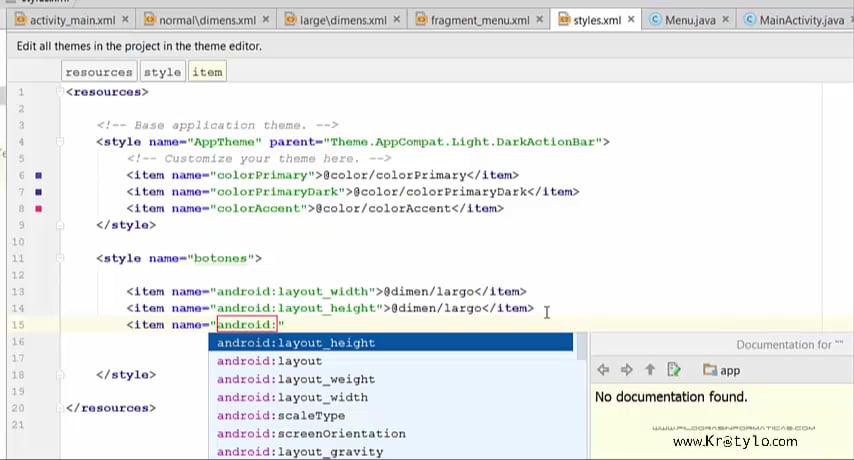
Task: Switch to the fragment_menu.xml tab
Action: point(479,20)
